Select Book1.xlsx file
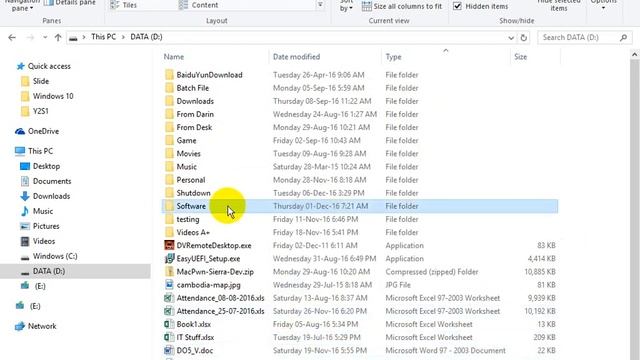 pos(188,324)
